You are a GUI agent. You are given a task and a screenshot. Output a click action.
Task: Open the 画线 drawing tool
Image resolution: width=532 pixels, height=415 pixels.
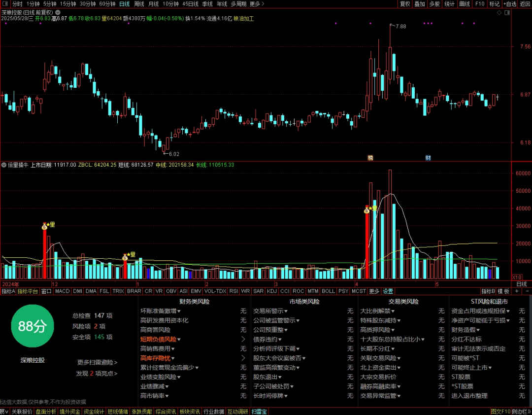pyautogui.click(x=465, y=4)
